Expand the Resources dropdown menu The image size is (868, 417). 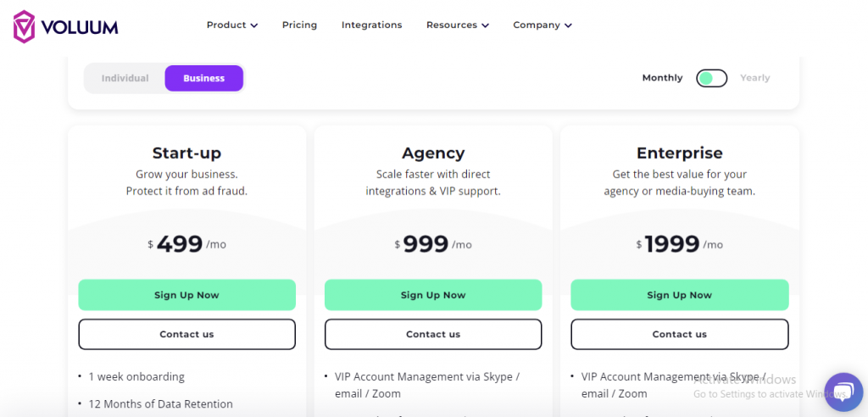point(457,25)
